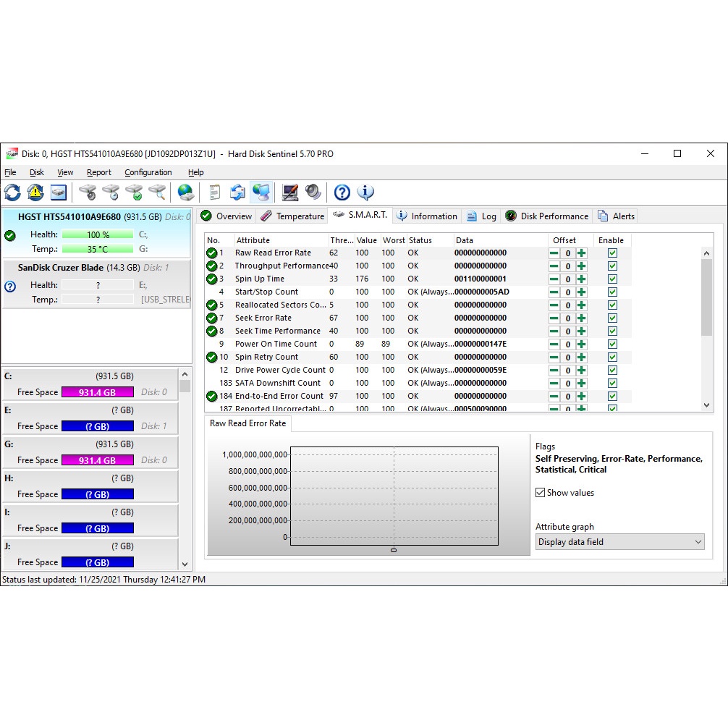Switch to the Disk Performance tab
The width and height of the screenshot is (728, 728).
tap(547, 216)
